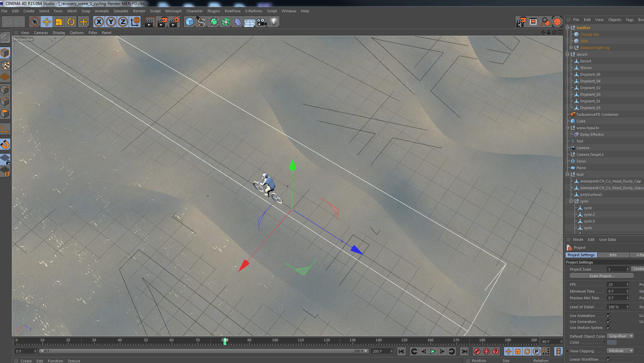Expand the Ambient light rig group

point(571,48)
